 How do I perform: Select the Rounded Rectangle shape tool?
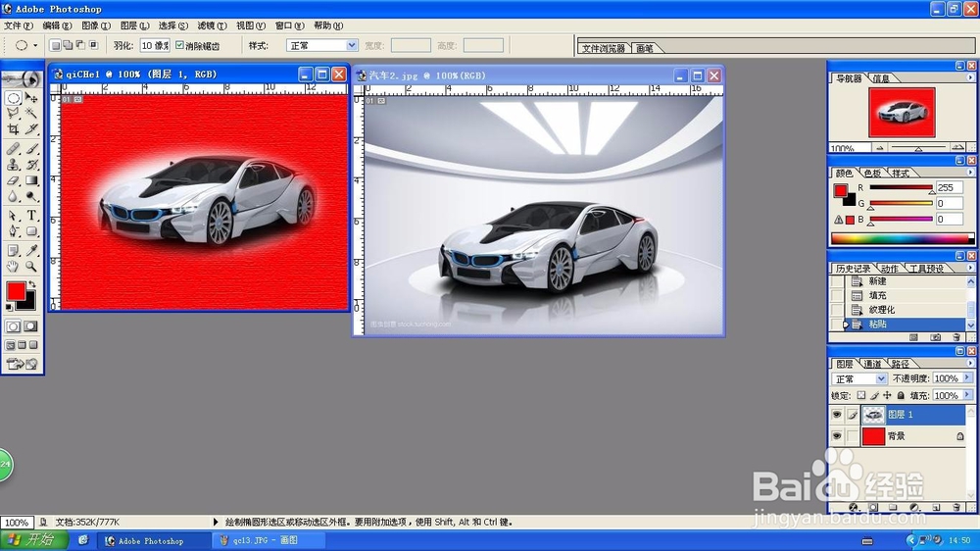click(31, 231)
